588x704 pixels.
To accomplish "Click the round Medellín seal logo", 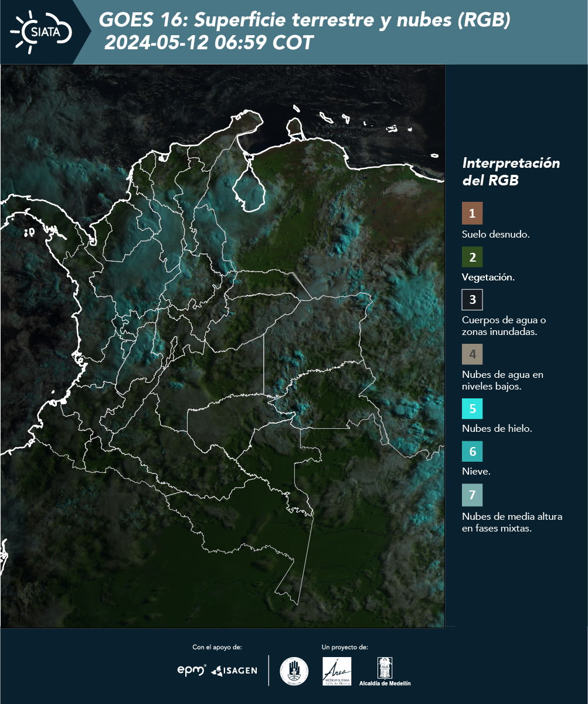I will [294, 671].
